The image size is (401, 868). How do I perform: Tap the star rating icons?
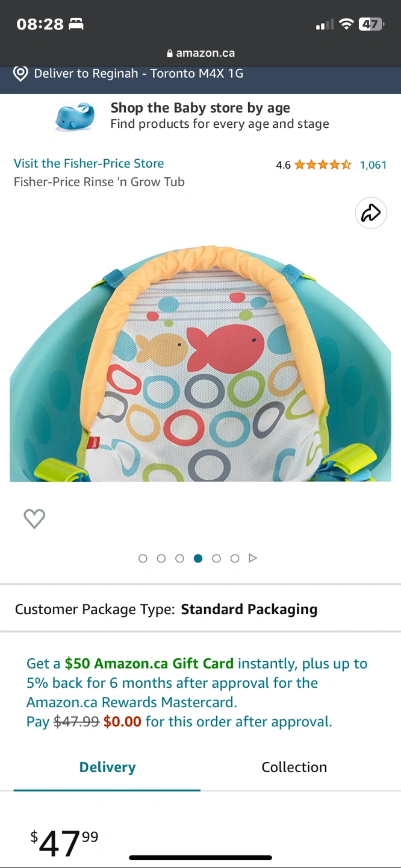[323, 165]
